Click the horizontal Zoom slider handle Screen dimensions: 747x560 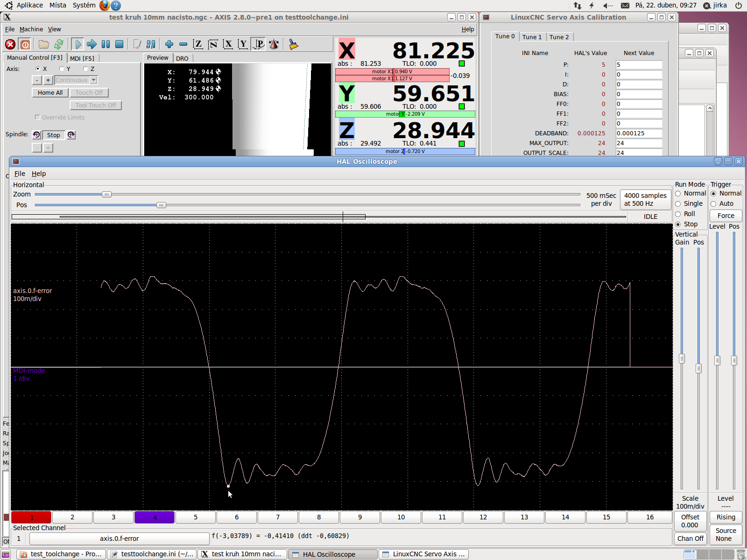point(106,195)
